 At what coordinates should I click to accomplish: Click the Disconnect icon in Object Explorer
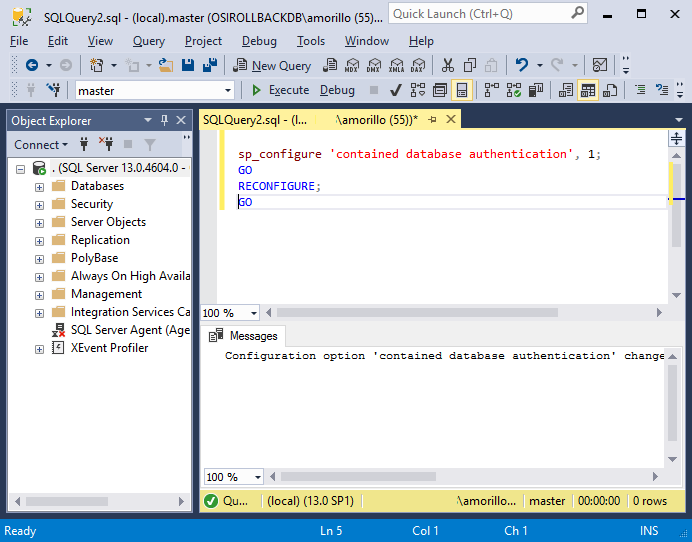coord(106,144)
